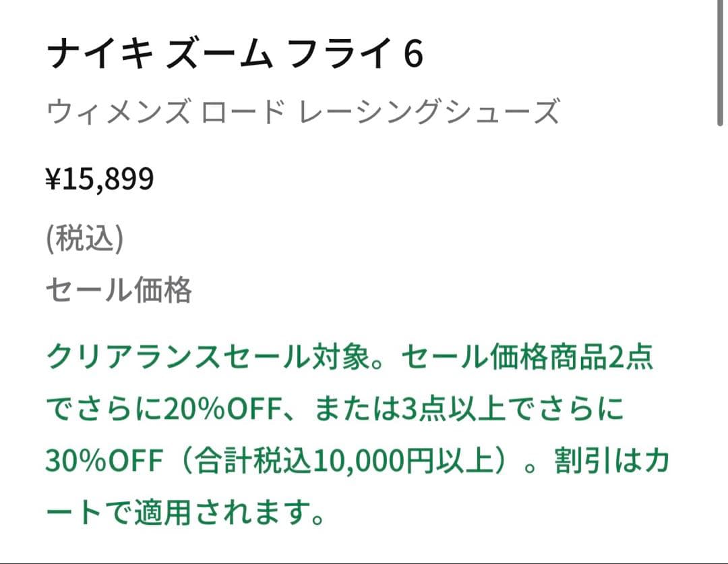Click the number 6 in the product title

[413, 55]
